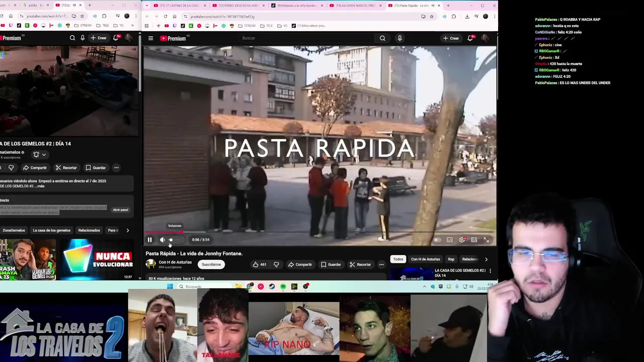Show more chips with arrow in left window

pos(128,231)
